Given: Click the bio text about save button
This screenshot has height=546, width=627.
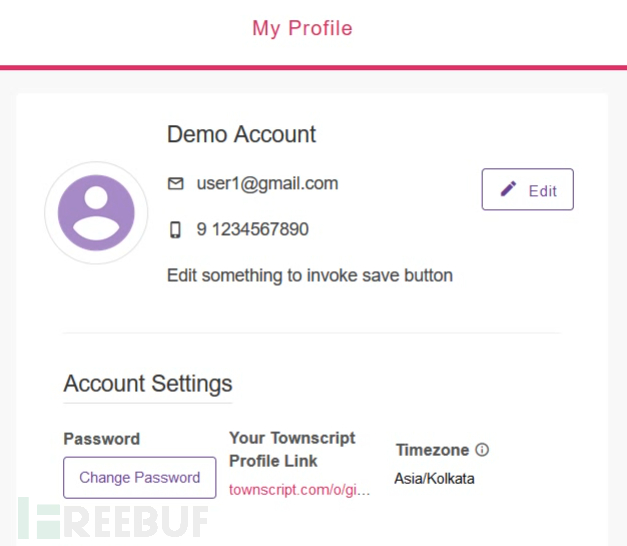Looking at the screenshot, I should [x=310, y=276].
